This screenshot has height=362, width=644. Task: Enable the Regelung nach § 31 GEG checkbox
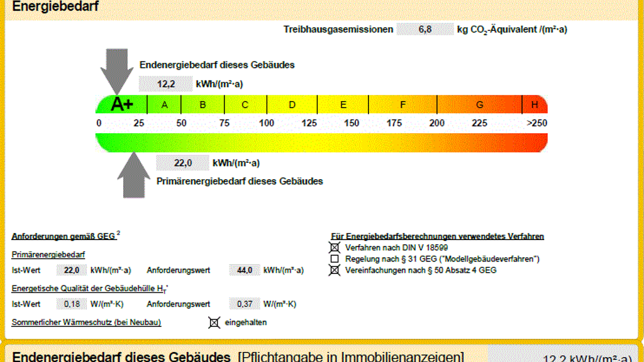[335, 259]
